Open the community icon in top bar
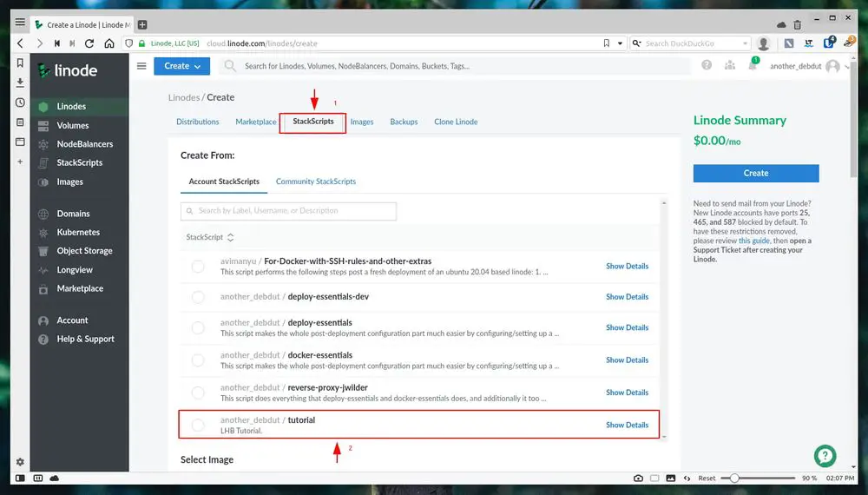Image resolution: width=868 pixels, height=495 pixels. pyautogui.click(x=729, y=66)
